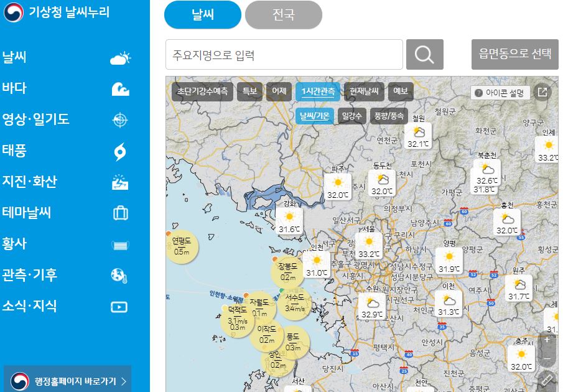Open the 태풍 typhoon icon
Viewport: 563px width, 392px height.
pyautogui.click(x=120, y=151)
